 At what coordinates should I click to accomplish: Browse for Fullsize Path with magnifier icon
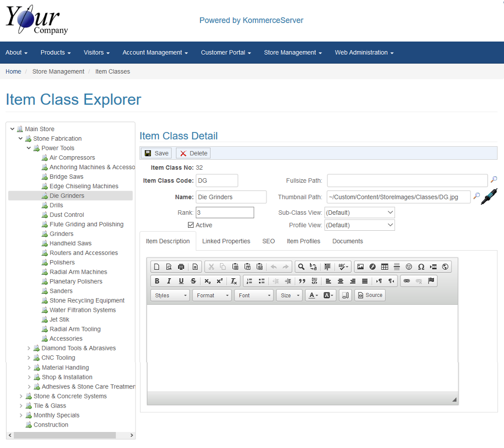click(x=493, y=180)
